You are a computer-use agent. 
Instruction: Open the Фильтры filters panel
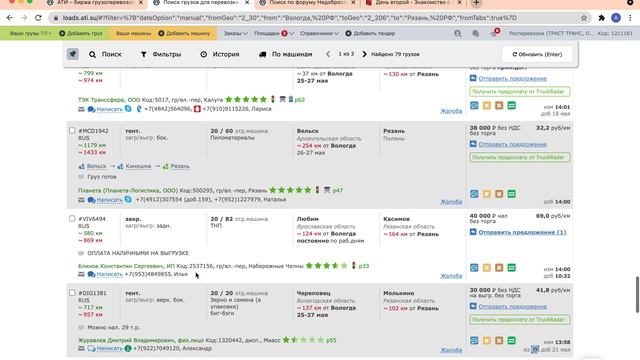tap(161, 54)
